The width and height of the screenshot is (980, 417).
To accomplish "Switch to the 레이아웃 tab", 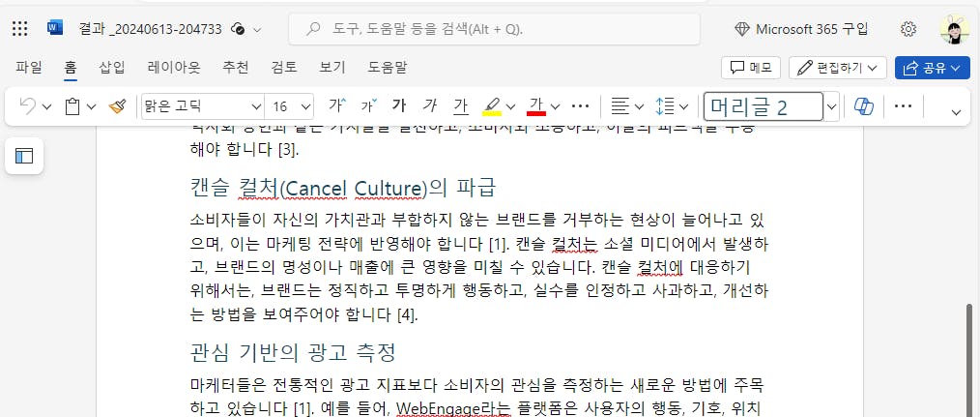I will coord(174,67).
